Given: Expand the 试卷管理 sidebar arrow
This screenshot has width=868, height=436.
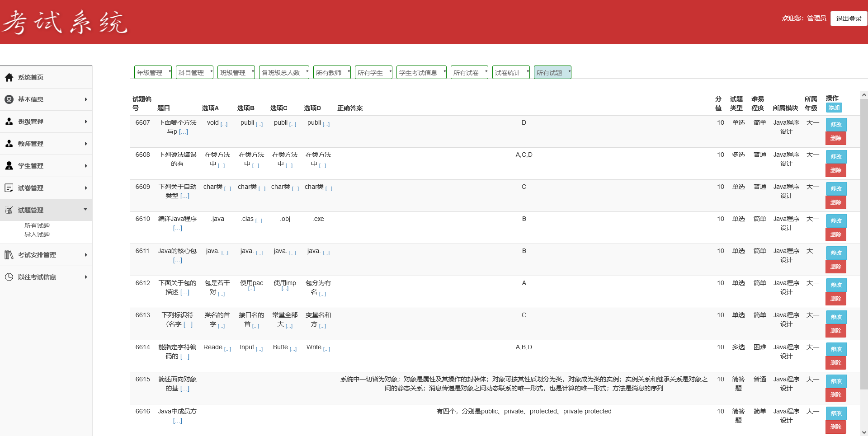Looking at the screenshot, I should tap(86, 188).
